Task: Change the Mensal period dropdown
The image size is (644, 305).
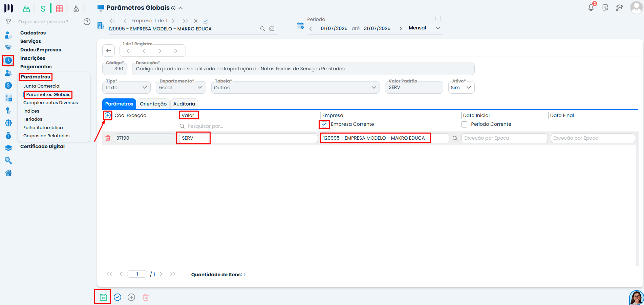Action: point(437,28)
